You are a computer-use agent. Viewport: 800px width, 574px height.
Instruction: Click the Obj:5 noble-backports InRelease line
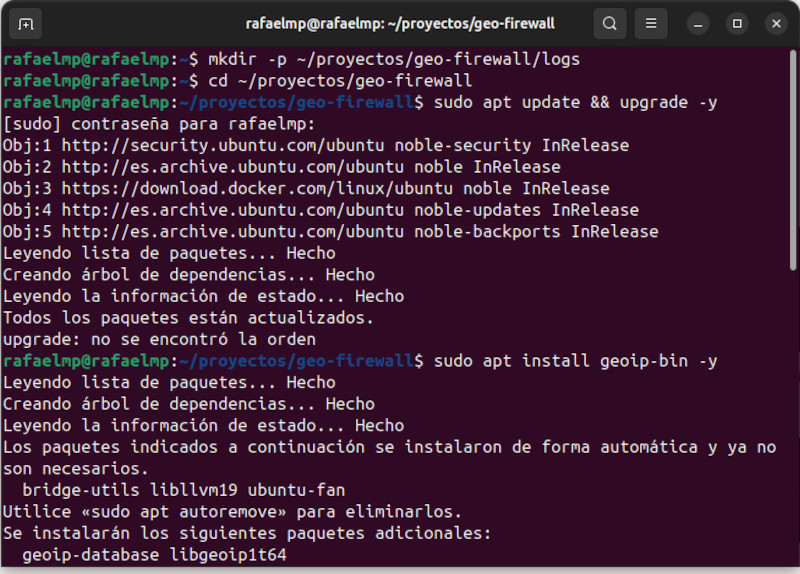[x=331, y=232]
